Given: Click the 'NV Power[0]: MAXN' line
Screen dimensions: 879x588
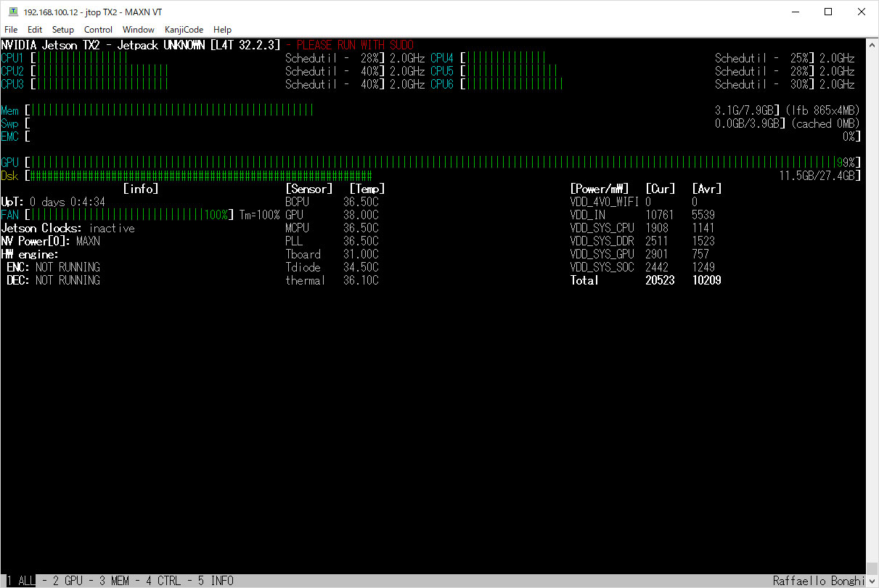Looking at the screenshot, I should (x=50, y=241).
